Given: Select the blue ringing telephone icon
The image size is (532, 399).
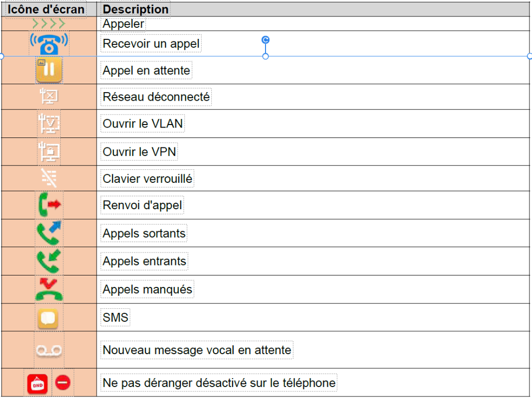Looking at the screenshot, I should pos(49,44).
